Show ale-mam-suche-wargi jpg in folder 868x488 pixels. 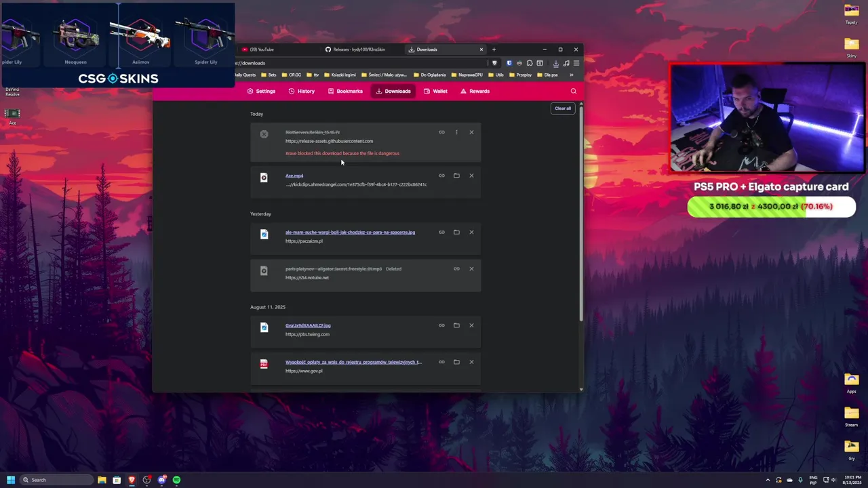[456, 232]
